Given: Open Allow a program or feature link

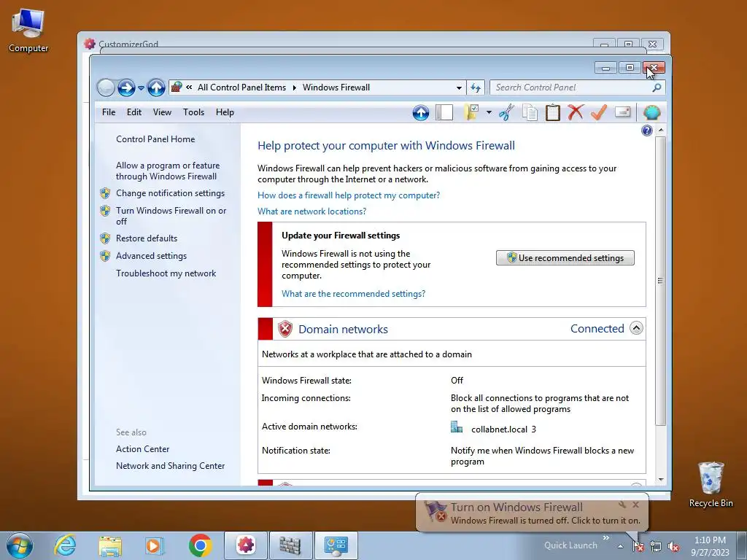Looking at the screenshot, I should (x=168, y=171).
